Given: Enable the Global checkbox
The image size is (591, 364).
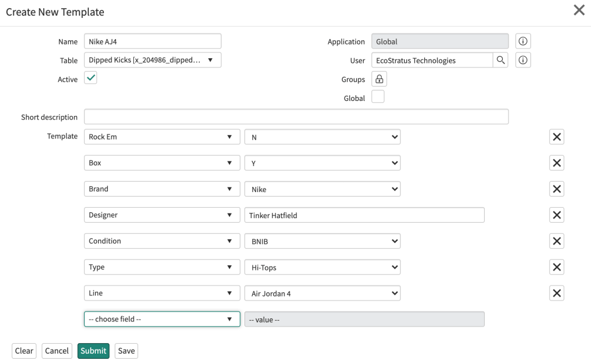Looking at the screenshot, I should pyautogui.click(x=377, y=97).
